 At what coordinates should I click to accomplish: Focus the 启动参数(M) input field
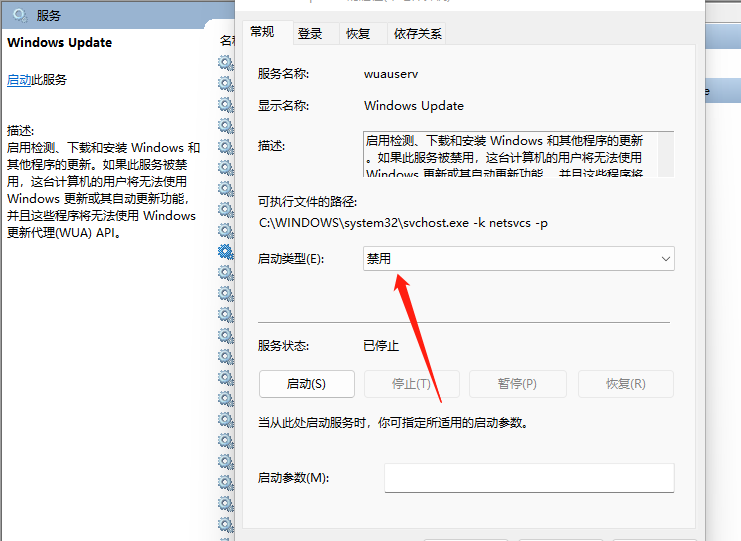coord(529,478)
